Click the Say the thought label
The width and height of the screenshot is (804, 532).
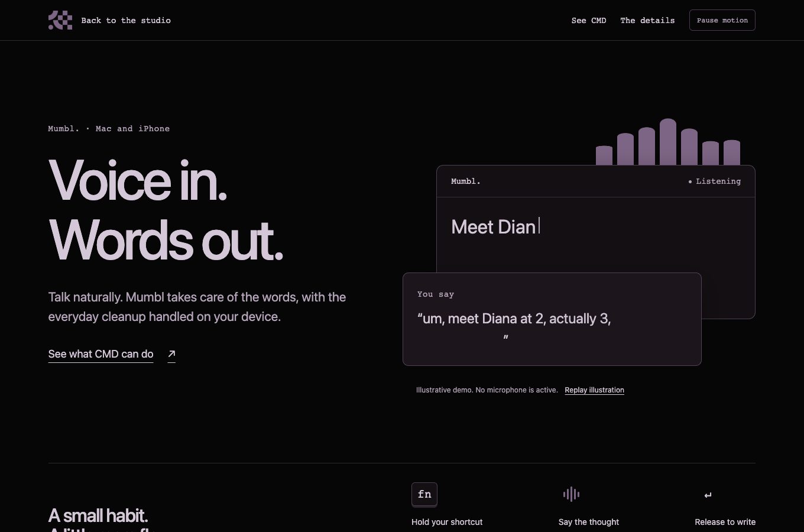(x=589, y=522)
